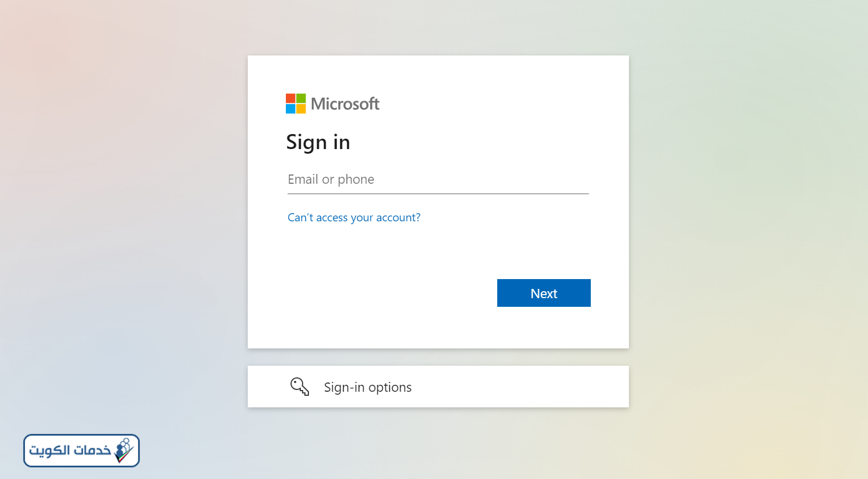Focus the Email or phone field
The image size is (868, 479).
[438, 180]
